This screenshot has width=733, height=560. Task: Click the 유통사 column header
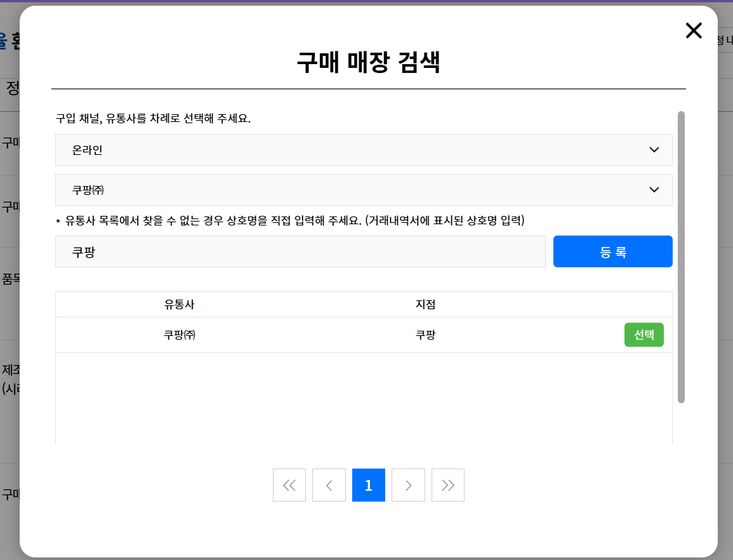tap(179, 305)
